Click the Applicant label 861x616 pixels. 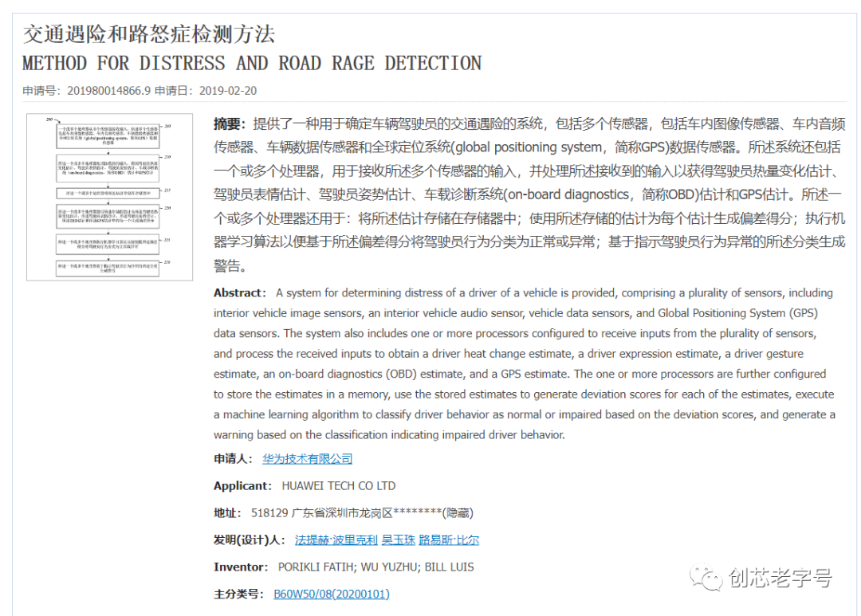(242, 486)
